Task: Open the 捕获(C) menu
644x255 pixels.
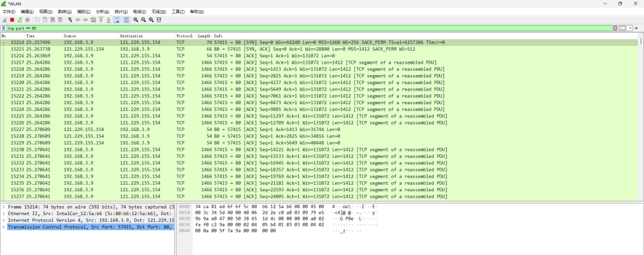Action: click(x=83, y=11)
